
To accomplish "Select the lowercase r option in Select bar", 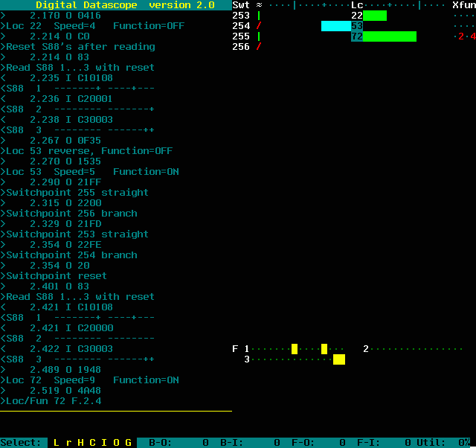I will [68, 442].
